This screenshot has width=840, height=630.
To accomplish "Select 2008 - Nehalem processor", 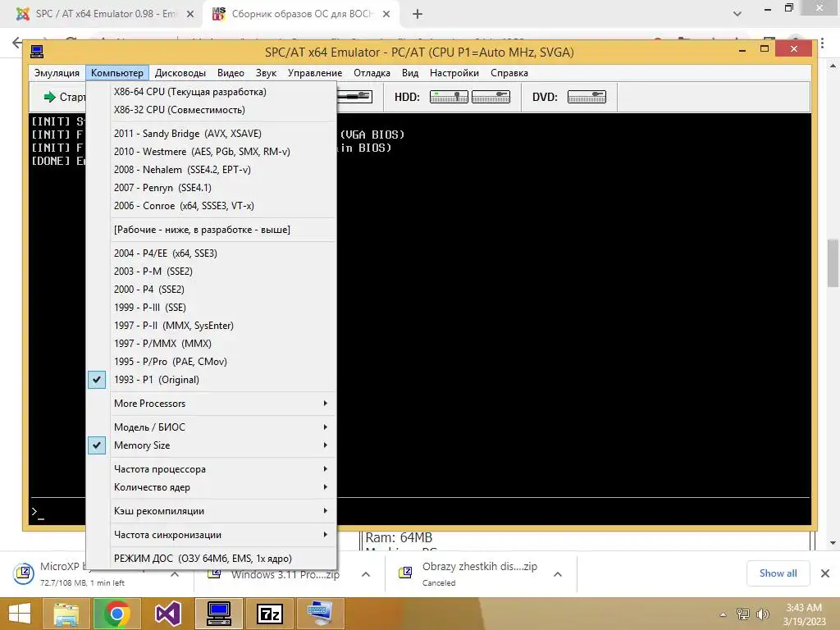I will (x=211, y=169).
